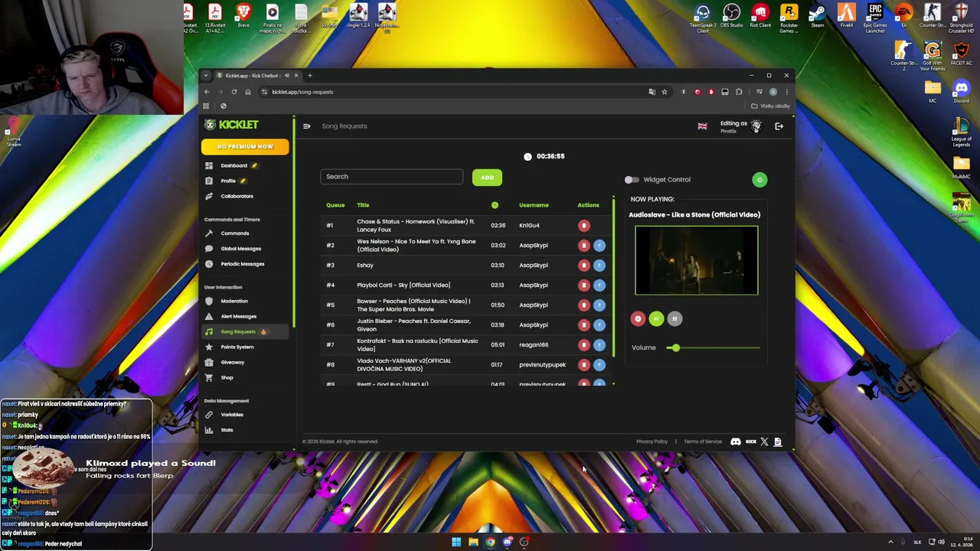Image resolution: width=980 pixels, height=551 pixels.
Task: Open Shop page
Action: click(x=227, y=377)
